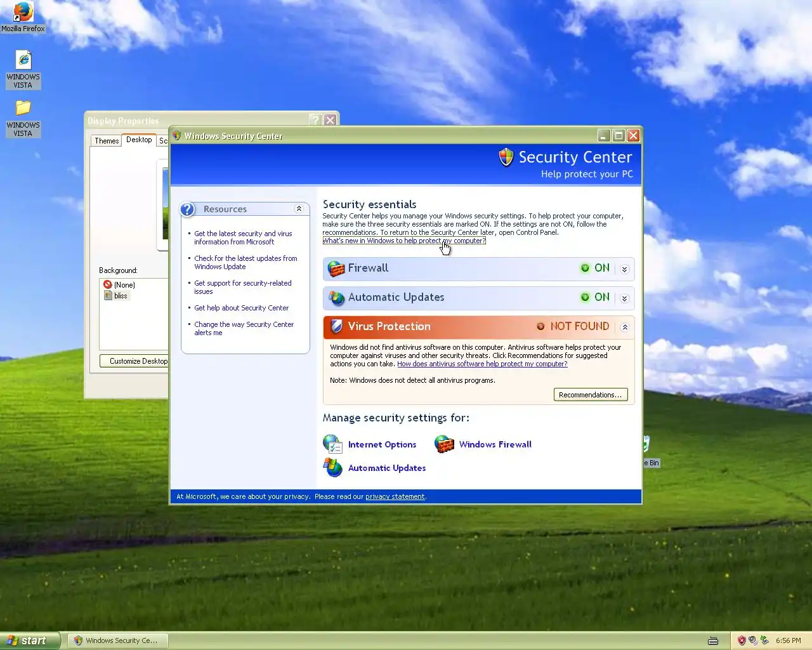The image size is (812, 650).
Task: Open 'Change the way Security Center alerts me'
Action: point(244,328)
